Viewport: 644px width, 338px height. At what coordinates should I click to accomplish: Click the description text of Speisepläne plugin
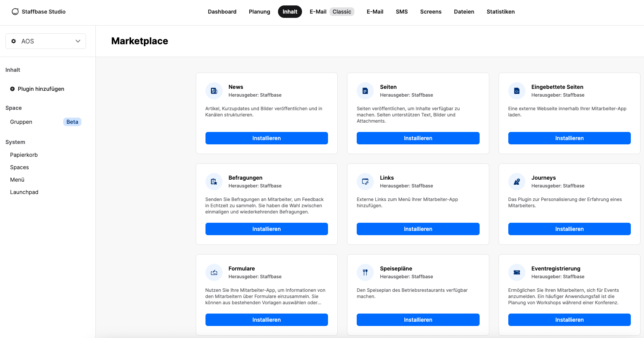tap(412, 293)
